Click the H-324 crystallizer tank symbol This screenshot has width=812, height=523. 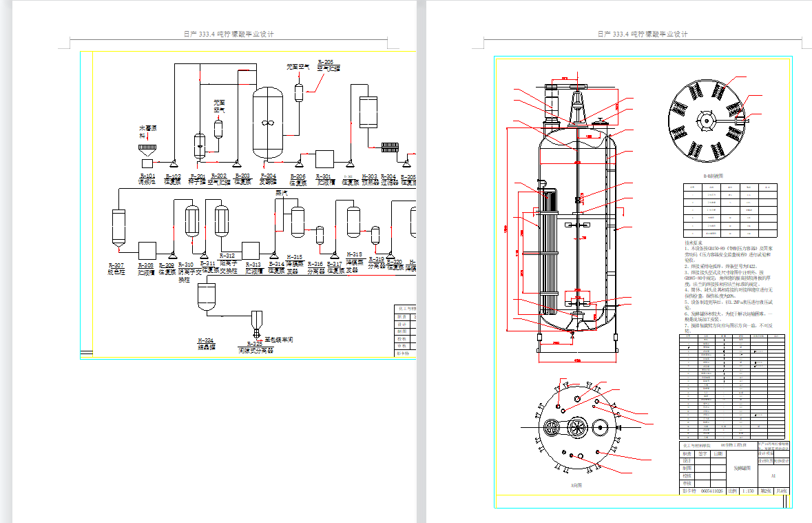[x=207, y=296]
